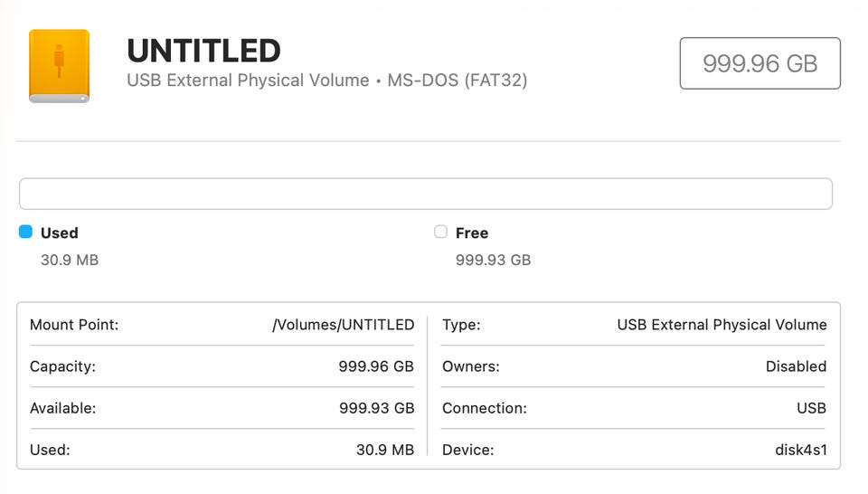Viewport: 868px width, 494px height.
Task: Click the Device row label
Action: pyautogui.click(x=467, y=450)
